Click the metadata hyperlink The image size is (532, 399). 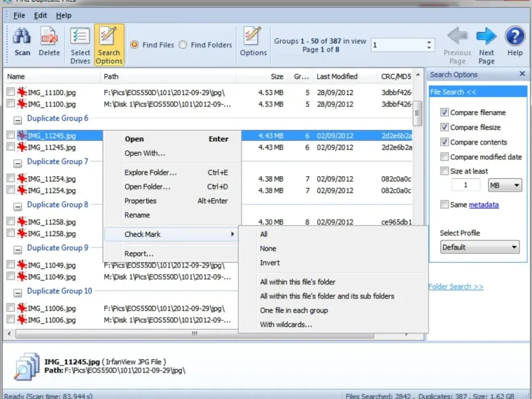click(x=483, y=205)
